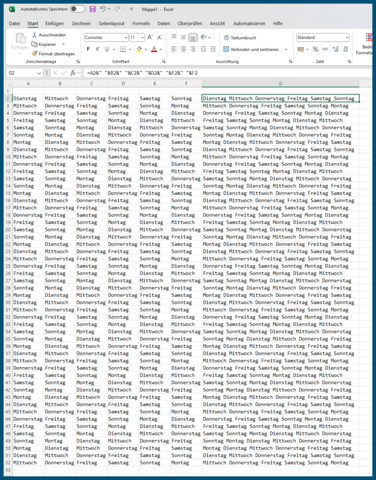Apply the red font color swatch

pyautogui.click(x=154, y=49)
